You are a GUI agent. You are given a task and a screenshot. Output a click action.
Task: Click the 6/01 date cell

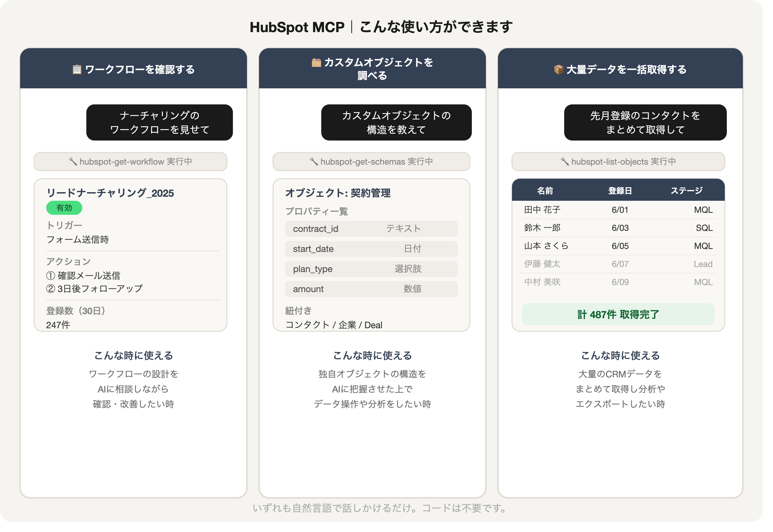(x=620, y=210)
